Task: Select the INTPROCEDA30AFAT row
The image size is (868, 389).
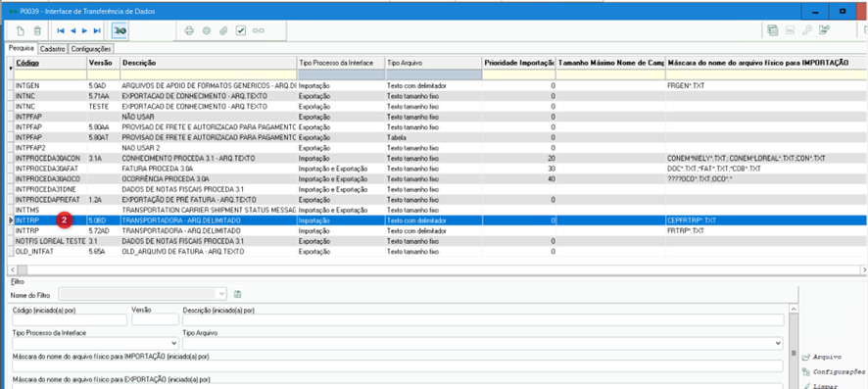Action: [x=437, y=169]
